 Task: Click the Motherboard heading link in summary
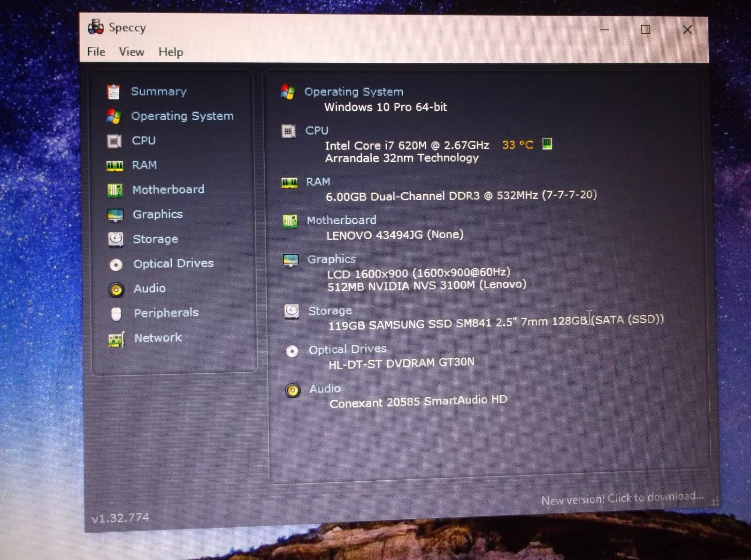point(342,220)
